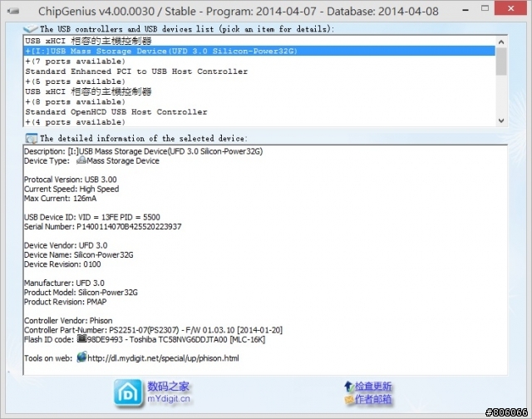
Task: Select the first USB xHCI controller row
Action: coord(259,41)
